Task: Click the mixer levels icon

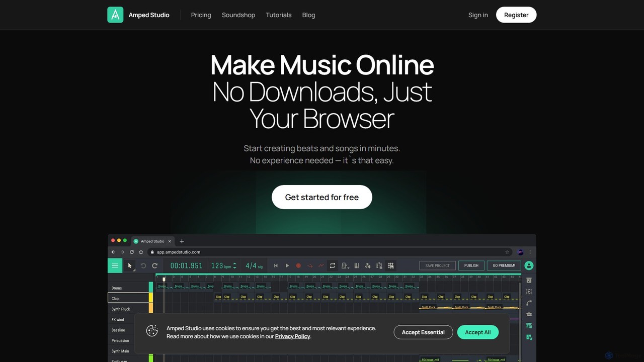Action: [379, 265]
